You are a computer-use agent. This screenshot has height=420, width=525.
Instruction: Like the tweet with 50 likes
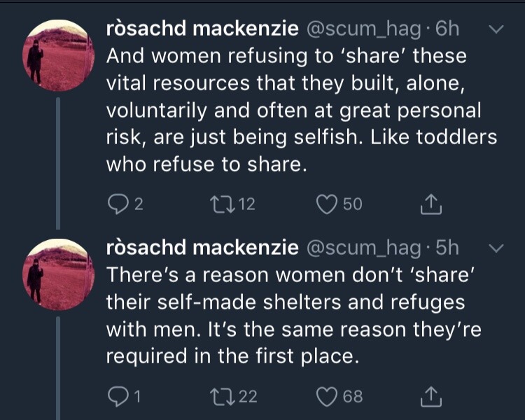(x=327, y=204)
